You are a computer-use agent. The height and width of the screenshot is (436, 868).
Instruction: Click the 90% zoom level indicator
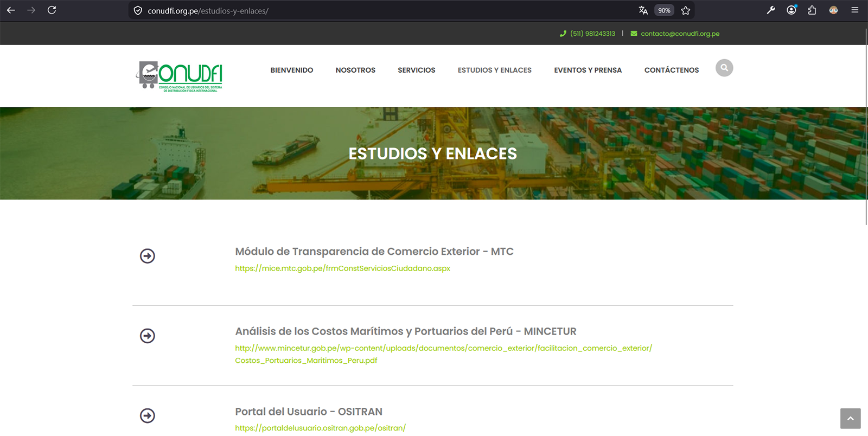pos(664,10)
